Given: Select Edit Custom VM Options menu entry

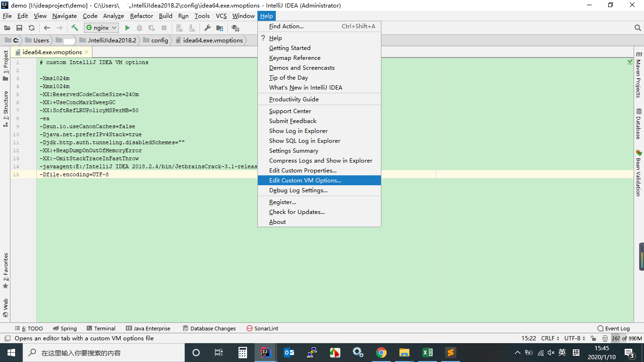Looking at the screenshot, I should (319, 181).
